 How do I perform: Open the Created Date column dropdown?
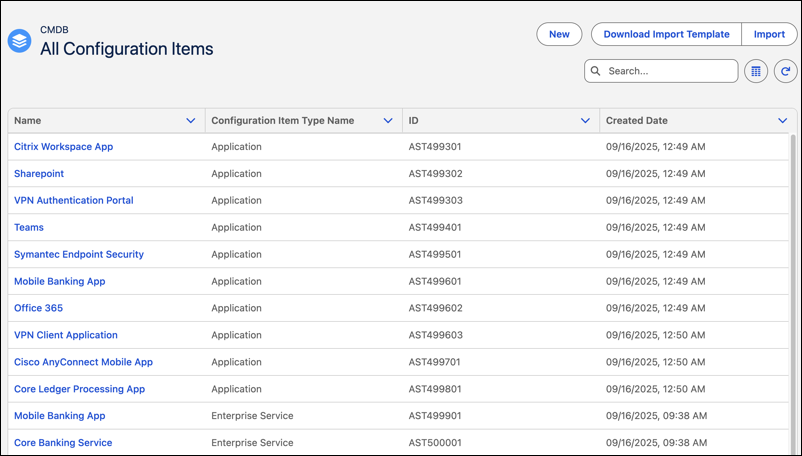[783, 121]
